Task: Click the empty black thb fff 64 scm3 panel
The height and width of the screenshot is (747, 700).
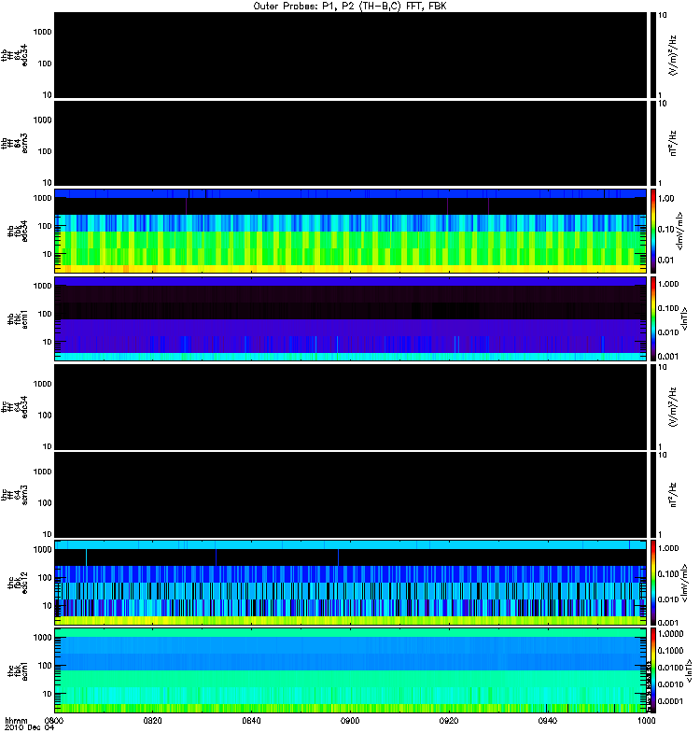Action: (x=351, y=143)
